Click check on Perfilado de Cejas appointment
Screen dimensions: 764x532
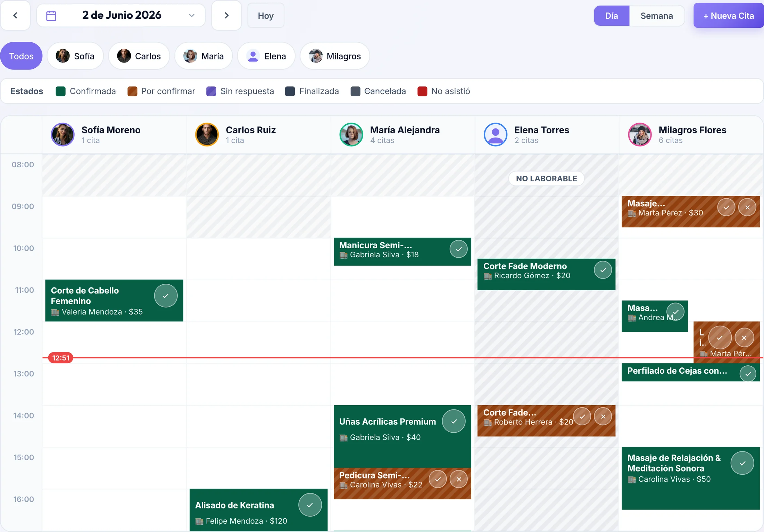pyautogui.click(x=748, y=374)
